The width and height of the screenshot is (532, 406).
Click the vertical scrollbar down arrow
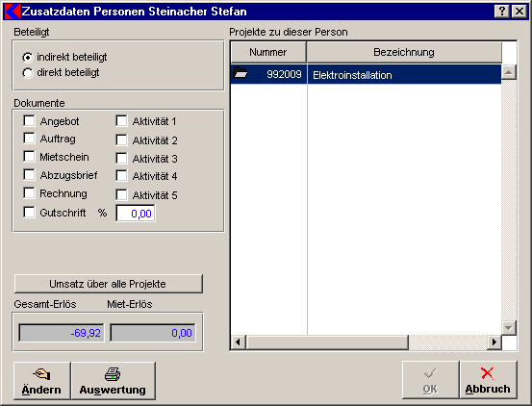tap(509, 328)
